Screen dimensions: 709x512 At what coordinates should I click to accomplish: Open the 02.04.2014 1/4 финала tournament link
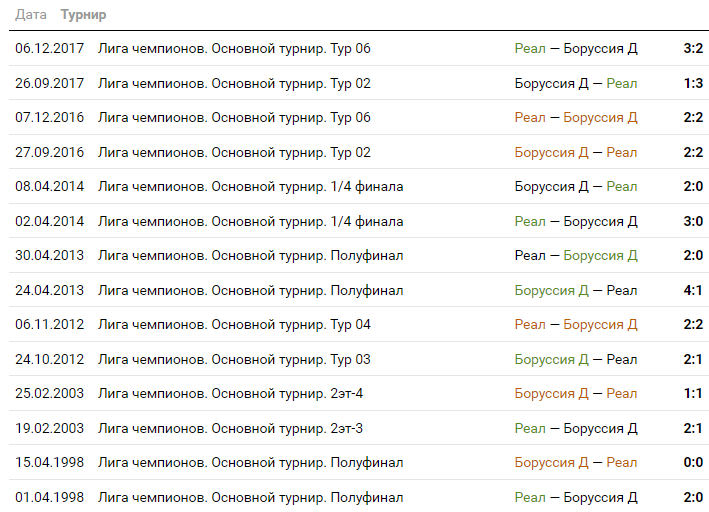click(x=251, y=221)
